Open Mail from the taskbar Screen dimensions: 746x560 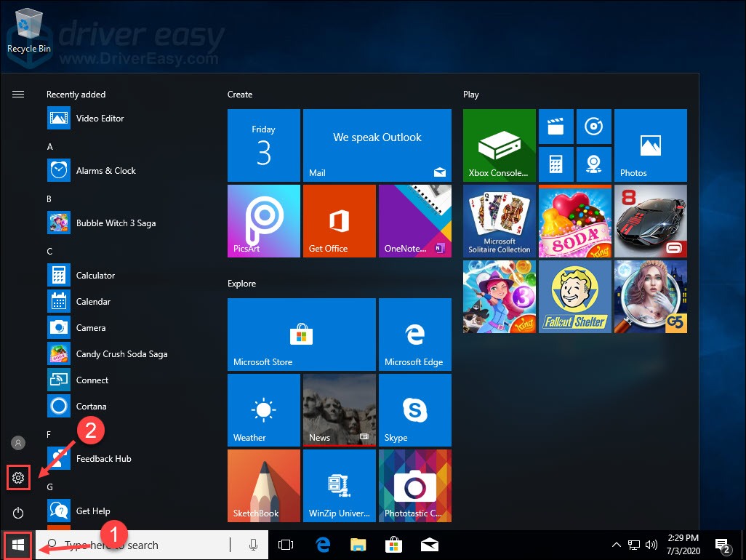coord(430,545)
